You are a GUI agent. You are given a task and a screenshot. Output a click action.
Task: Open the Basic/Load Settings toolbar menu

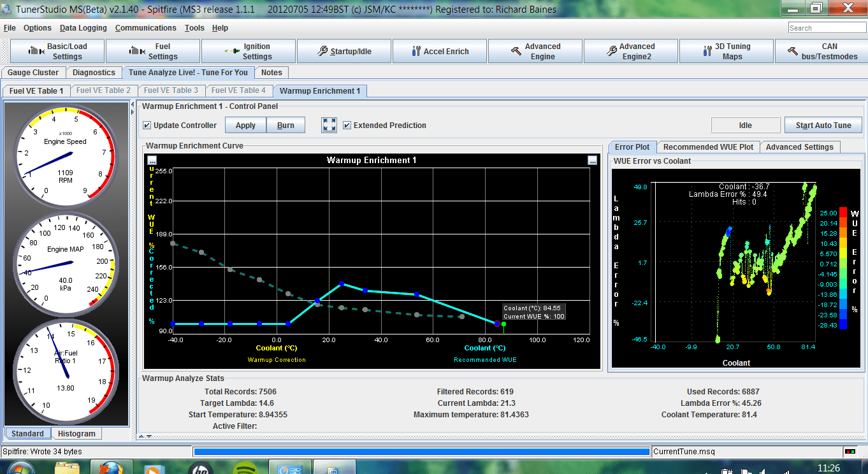[x=57, y=52]
